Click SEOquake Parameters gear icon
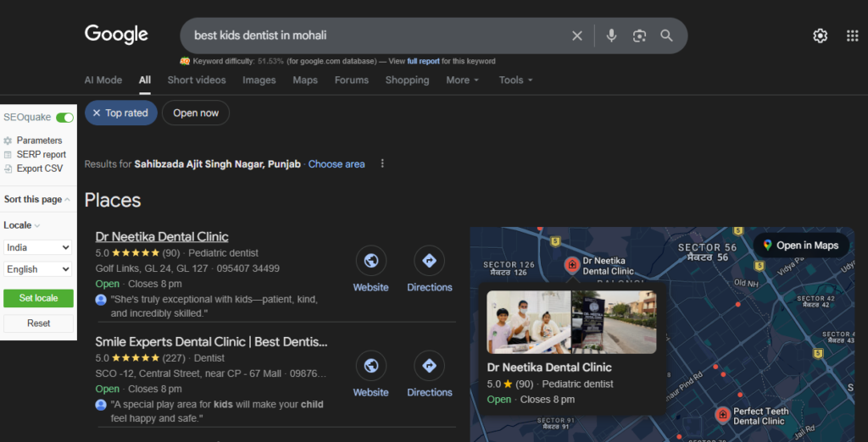Screen dimensions: 868x442 8,141
